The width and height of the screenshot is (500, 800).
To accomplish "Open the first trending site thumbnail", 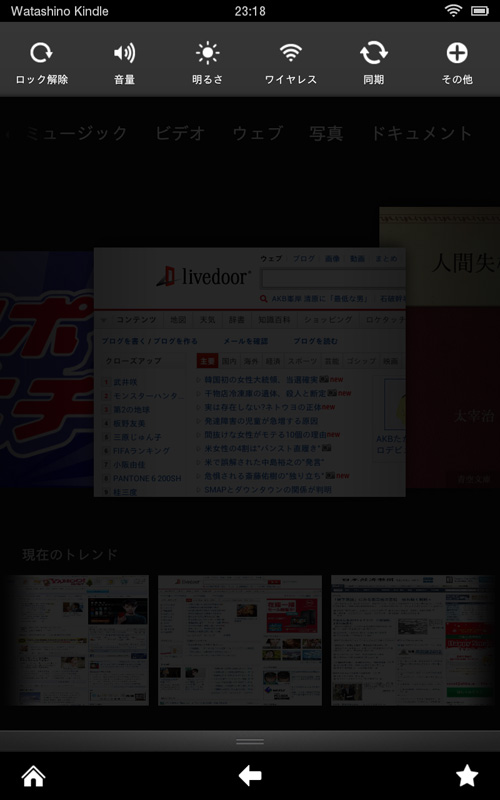I will click(78, 640).
